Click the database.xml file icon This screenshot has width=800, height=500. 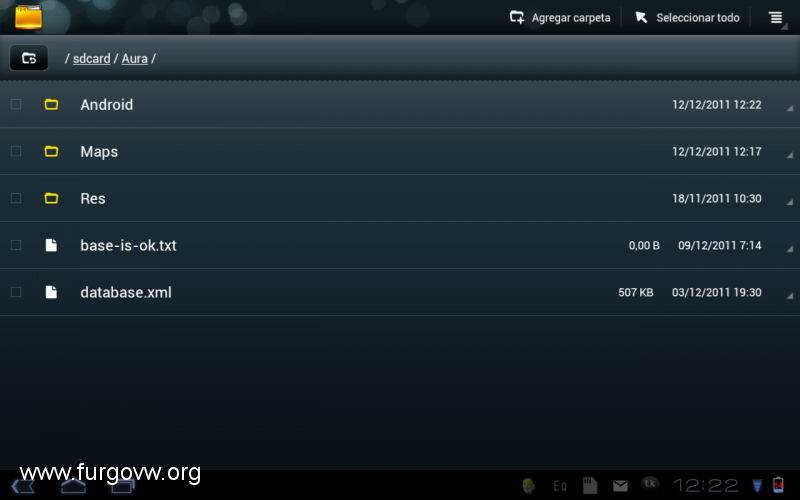pyautogui.click(x=51, y=292)
